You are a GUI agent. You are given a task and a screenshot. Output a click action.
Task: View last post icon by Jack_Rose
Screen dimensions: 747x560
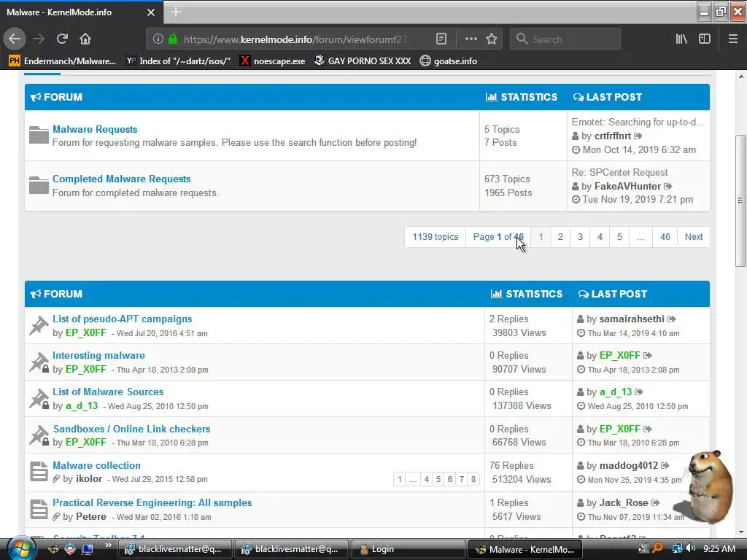coord(656,503)
